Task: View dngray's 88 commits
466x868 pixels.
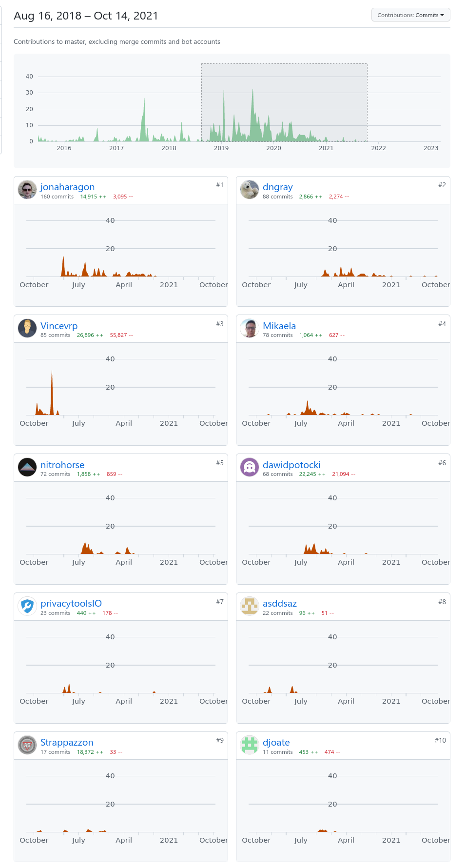Action: pos(278,197)
